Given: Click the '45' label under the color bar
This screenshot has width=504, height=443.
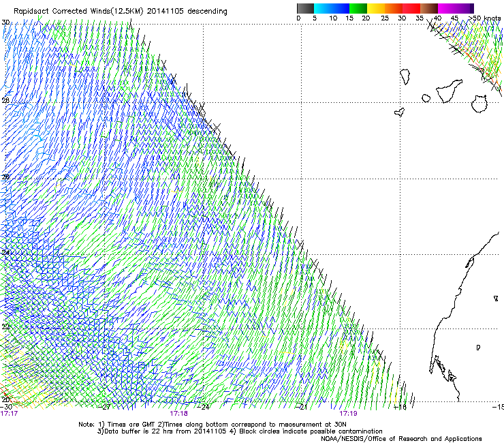Looking at the screenshot, I should pyautogui.click(x=454, y=18).
